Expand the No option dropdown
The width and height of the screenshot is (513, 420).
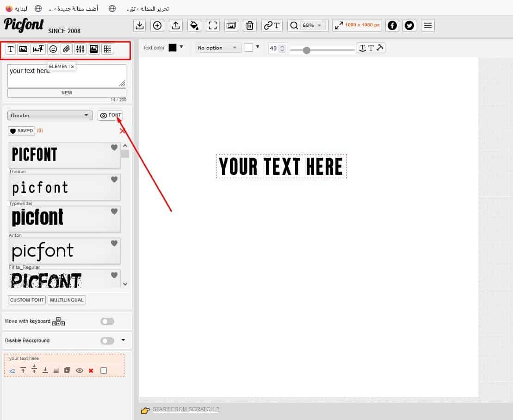[x=218, y=48]
